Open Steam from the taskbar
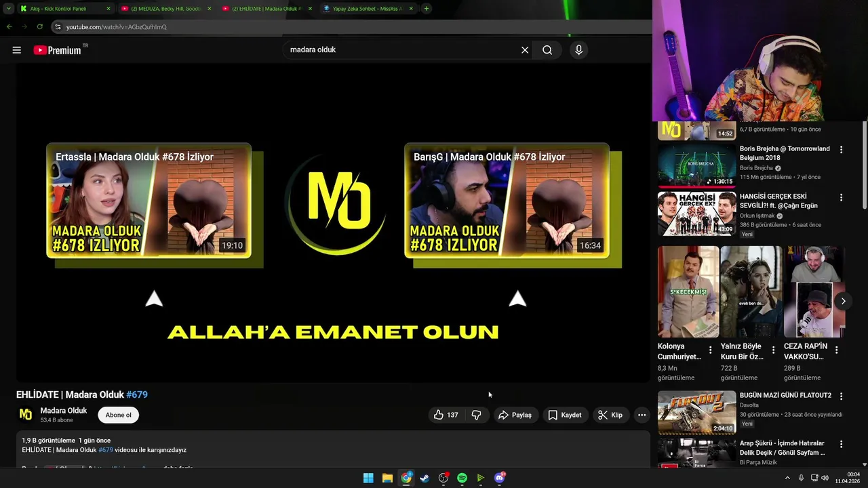The width and height of the screenshot is (868, 488). (425, 478)
